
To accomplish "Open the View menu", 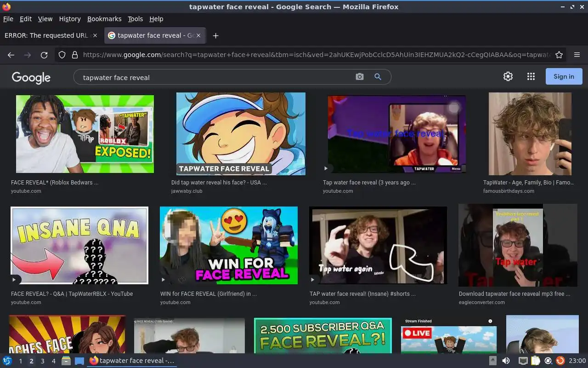I will [x=45, y=19].
